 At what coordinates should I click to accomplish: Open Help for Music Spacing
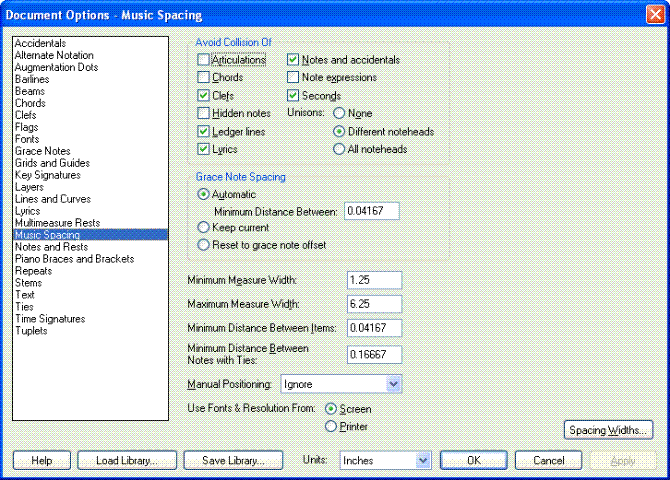[41, 461]
